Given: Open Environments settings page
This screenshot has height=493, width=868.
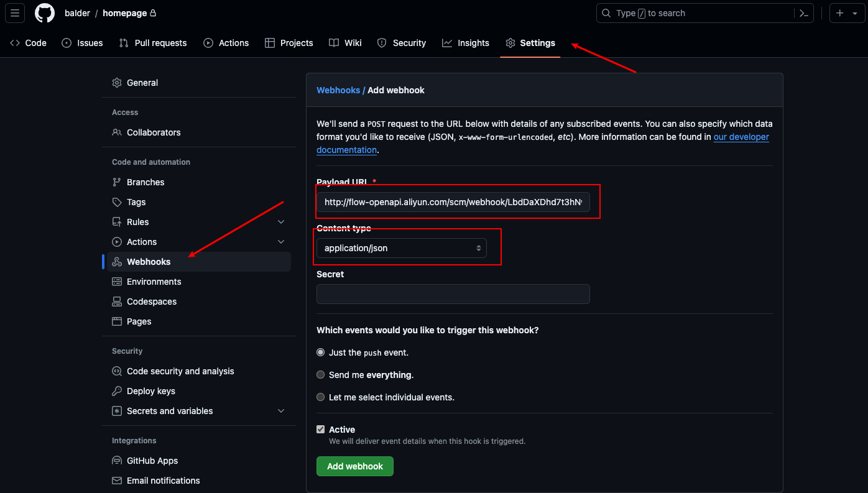Looking at the screenshot, I should click(199, 282).
